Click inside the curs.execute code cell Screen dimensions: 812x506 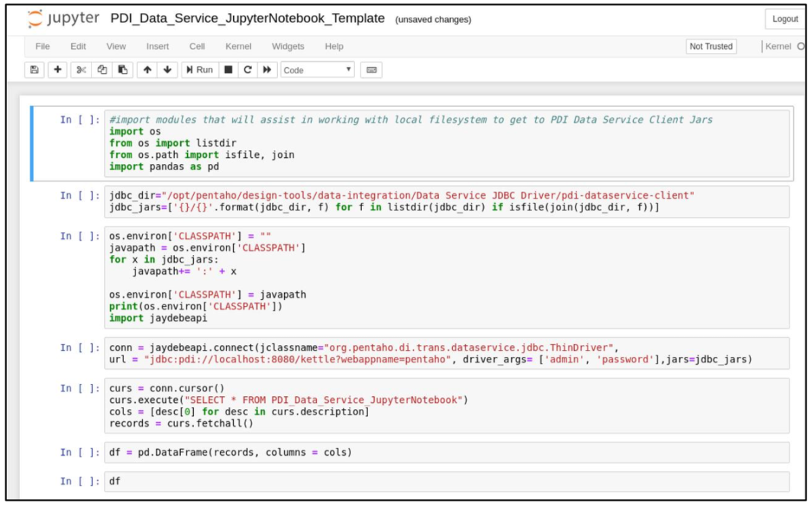pos(447,406)
